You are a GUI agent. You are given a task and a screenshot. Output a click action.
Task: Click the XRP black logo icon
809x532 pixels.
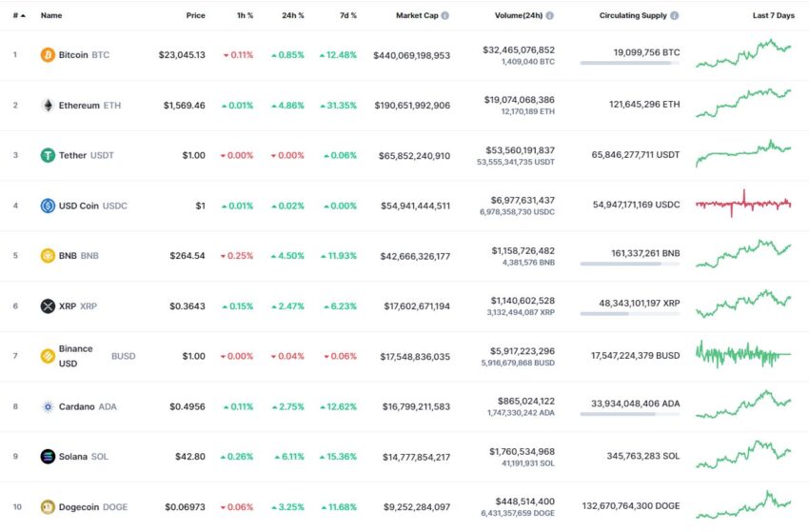point(48,306)
